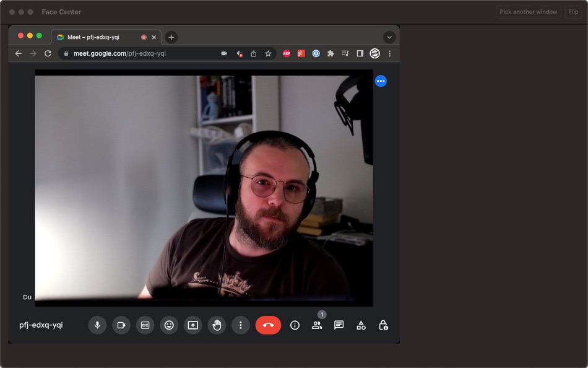Mute the microphone in Meet
The width and height of the screenshot is (588, 368).
point(97,325)
